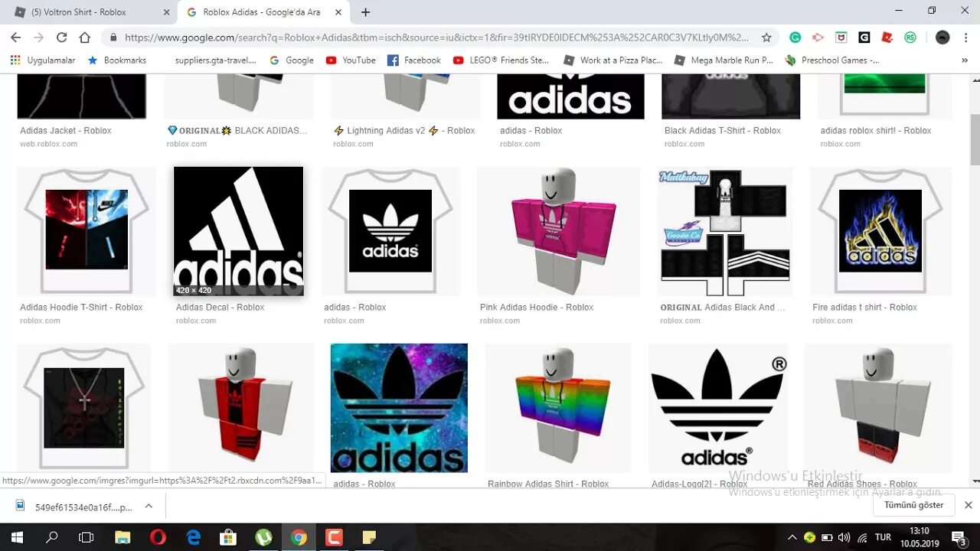This screenshot has height=551, width=980.
Task: Open the suppliers.gta-travel bookmark
Action: tap(215, 60)
